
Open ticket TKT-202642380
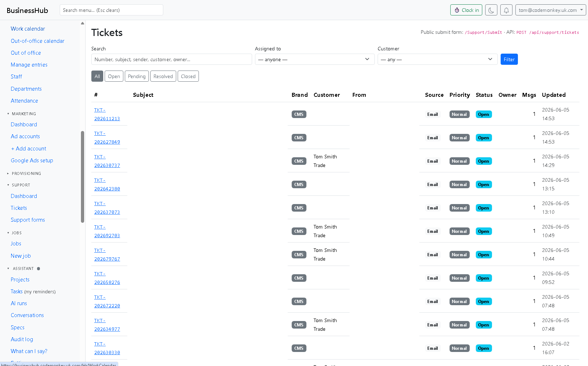pos(107,185)
